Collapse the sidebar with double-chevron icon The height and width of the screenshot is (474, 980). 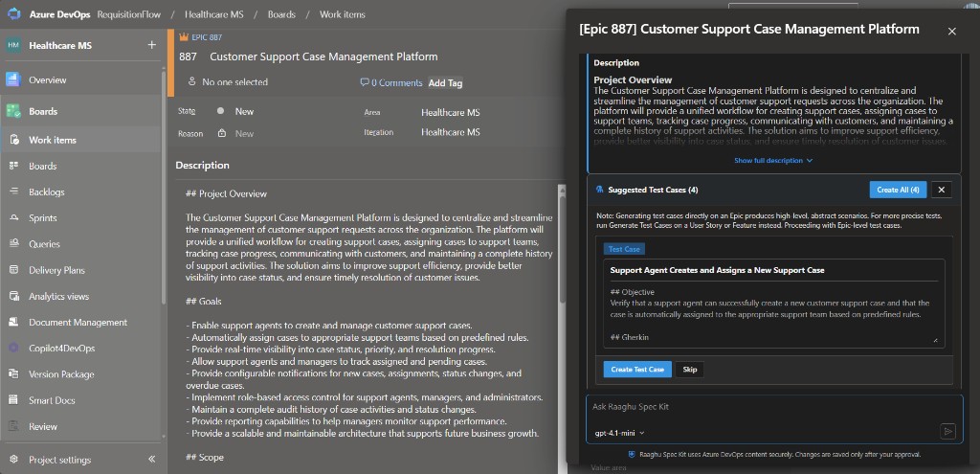151,460
